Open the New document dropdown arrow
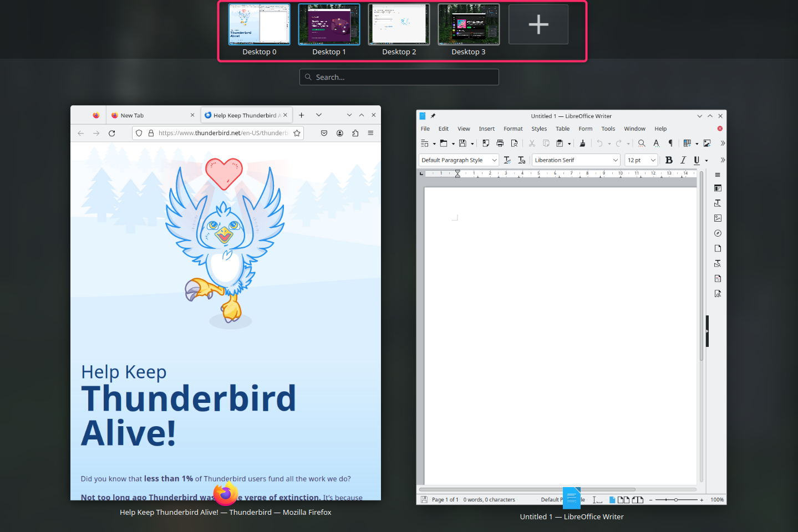Screen dimensions: 798x532 click(434, 144)
